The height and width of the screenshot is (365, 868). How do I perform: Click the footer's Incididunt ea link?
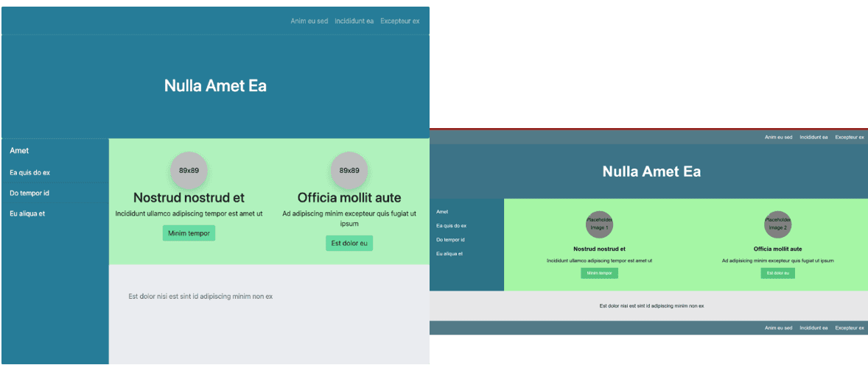pyautogui.click(x=813, y=328)
